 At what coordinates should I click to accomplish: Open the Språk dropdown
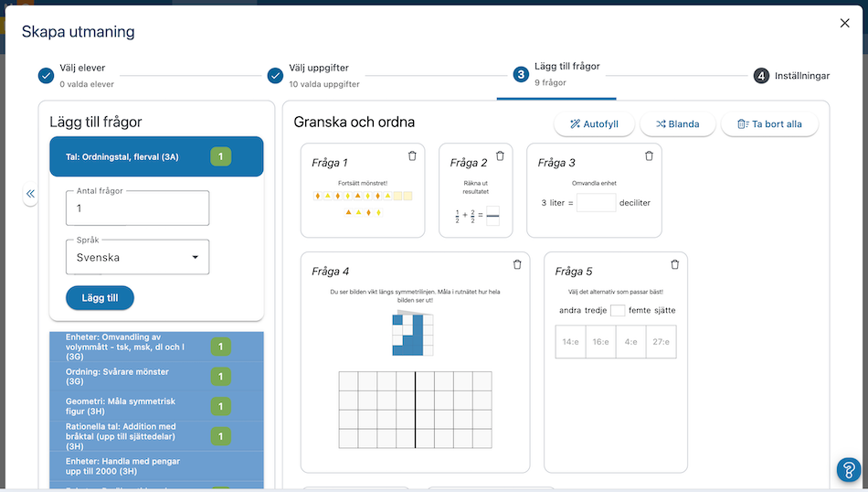(x=137, y=257)
